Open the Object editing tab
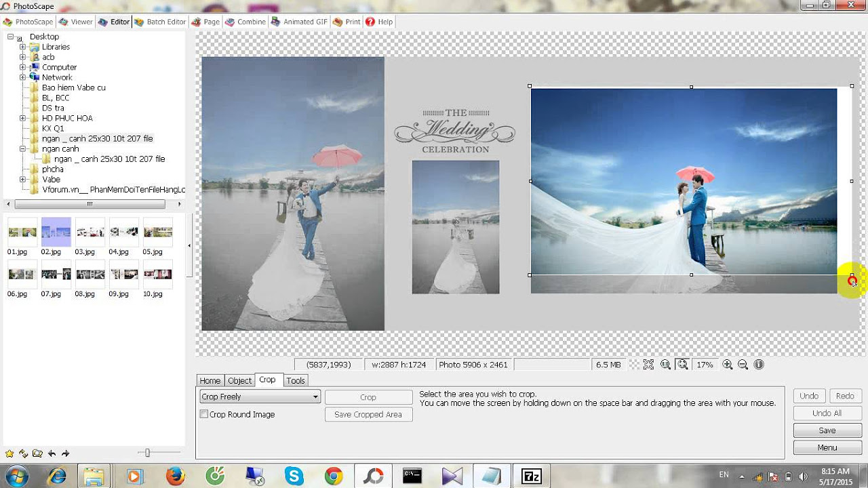The image size is (868, 488). pos(239,380)
